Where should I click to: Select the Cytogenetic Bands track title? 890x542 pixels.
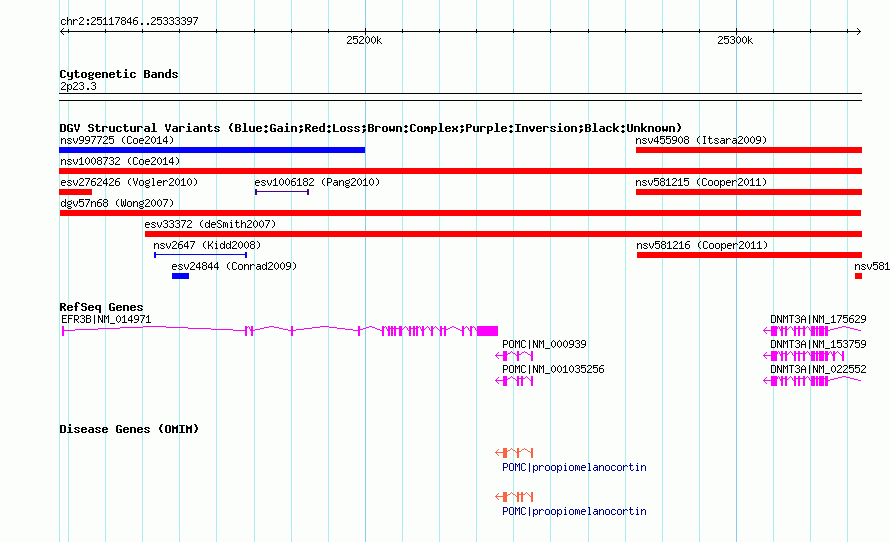(x=119, y=74)
